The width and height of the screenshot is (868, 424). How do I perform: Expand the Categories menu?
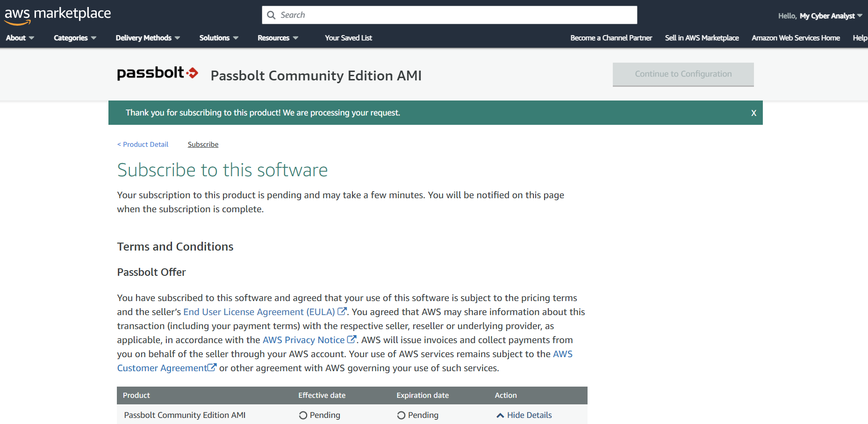click(75, 38)
